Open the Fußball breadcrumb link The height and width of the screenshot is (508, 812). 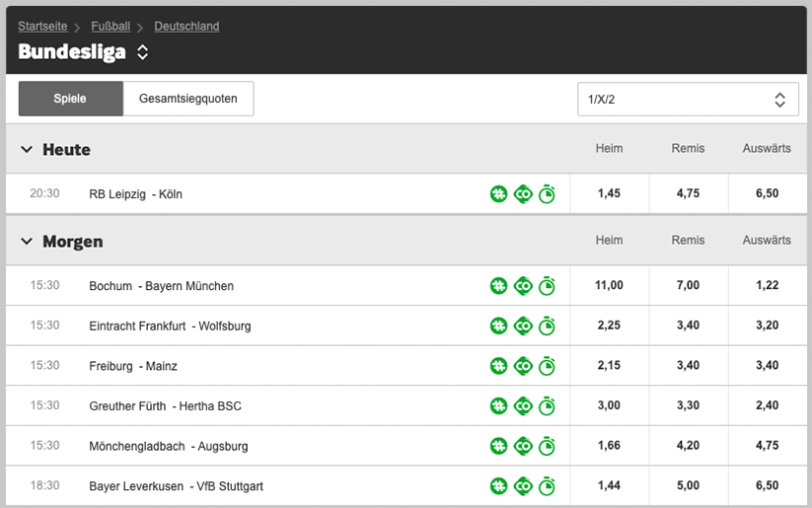pos(111,26)
